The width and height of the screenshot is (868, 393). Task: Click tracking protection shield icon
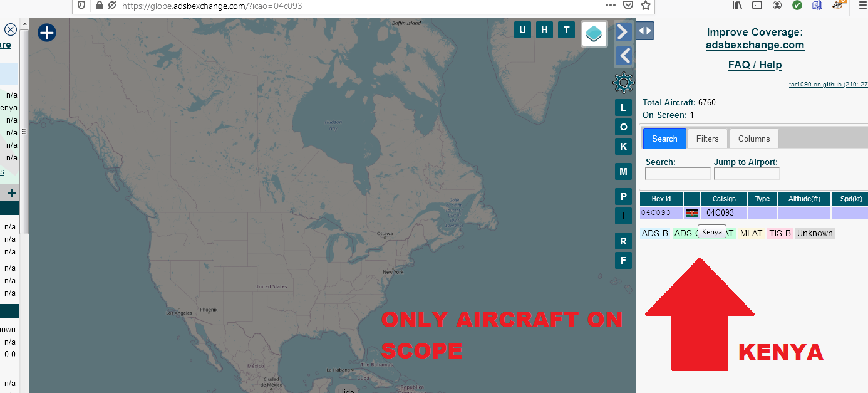[81, 6]
